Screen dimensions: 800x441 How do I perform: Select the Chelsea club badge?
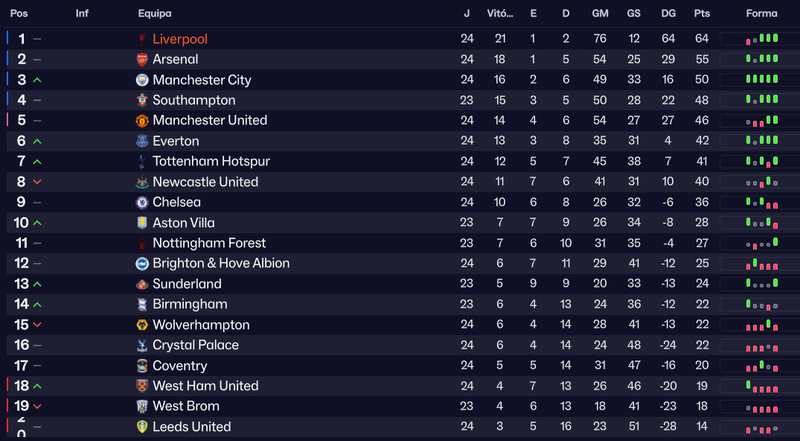pos(142,202)
